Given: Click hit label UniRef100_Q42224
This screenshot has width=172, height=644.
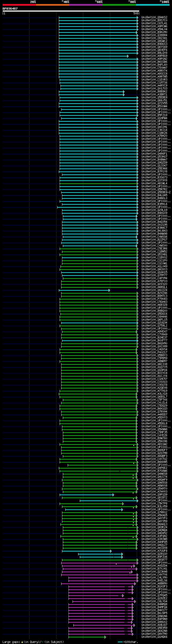Looking at the screenshot, I should pyautogui.click(x=154, y=290).
